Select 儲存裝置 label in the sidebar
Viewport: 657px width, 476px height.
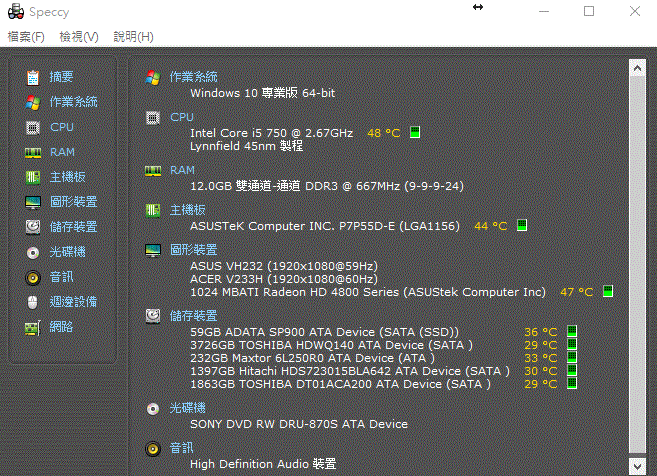(x=73, y=227)
